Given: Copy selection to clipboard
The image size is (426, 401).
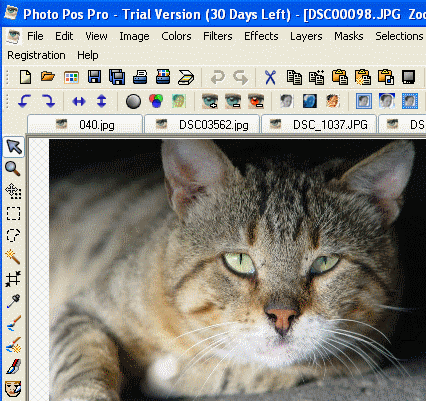Looking at the screenshot, I should click(294, 77).
